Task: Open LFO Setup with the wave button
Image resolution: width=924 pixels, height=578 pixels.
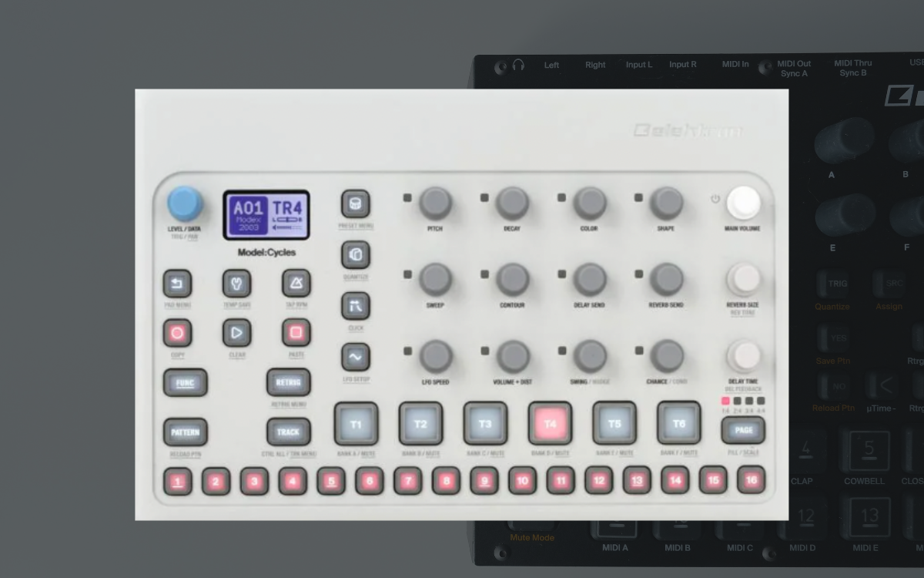Action: click(x=355, y=358)
